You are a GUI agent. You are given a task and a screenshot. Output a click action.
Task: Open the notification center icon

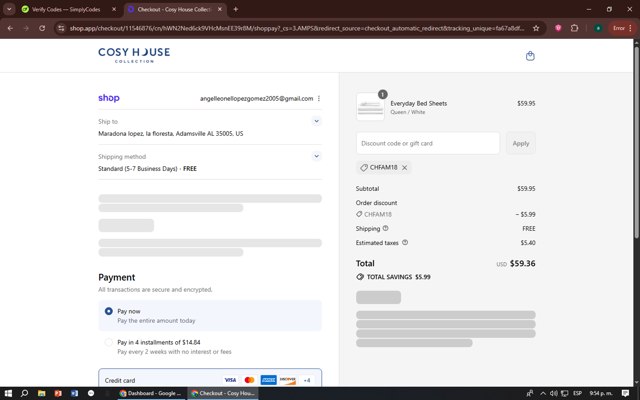coord(625,393)
